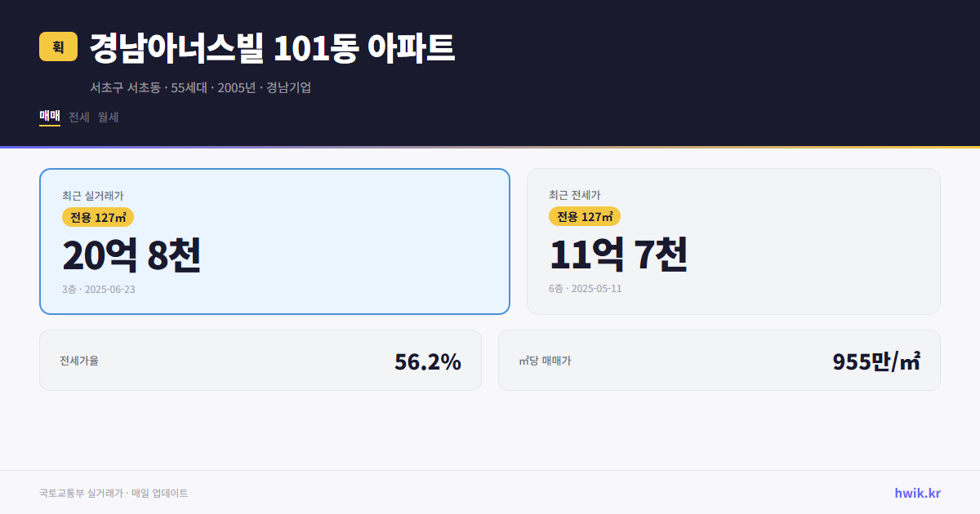Open the 최근 실거래가 highlighted card
Image resolution: width=980 pixels, height=514 pixels.
click(x=274, y=241)
